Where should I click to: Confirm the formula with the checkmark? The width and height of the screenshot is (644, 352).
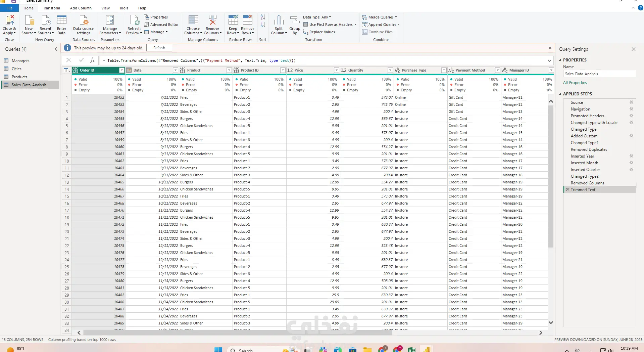pos(81,60)
